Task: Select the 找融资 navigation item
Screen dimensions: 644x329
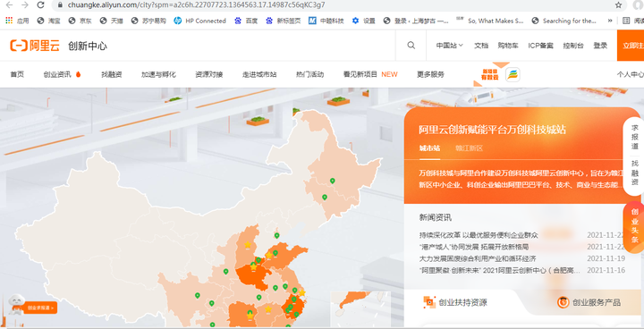Action: click(112, 74)
